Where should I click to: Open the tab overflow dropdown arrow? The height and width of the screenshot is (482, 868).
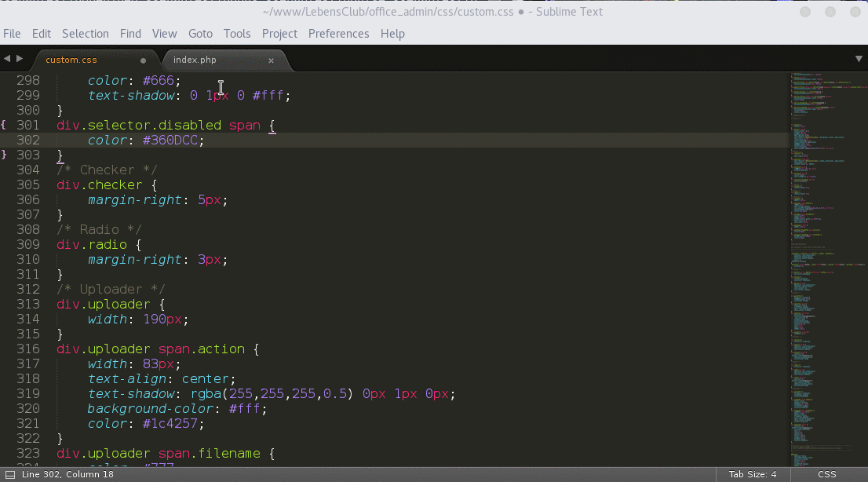coord(858,58)
